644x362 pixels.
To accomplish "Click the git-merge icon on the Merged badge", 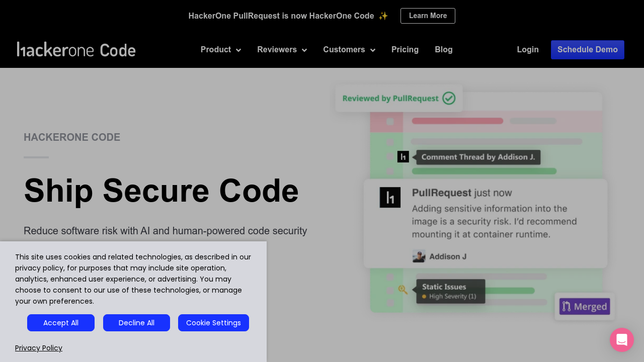I will (x=567, y=306).
